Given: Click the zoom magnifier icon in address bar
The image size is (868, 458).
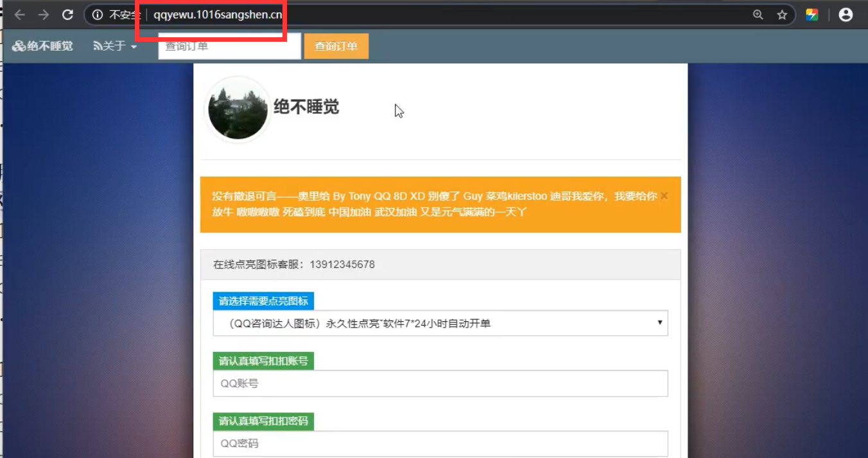Looking at the screenshot, I should click(758, 15).
